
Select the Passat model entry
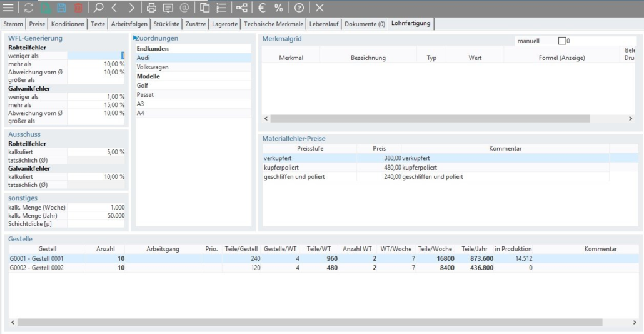146,94
